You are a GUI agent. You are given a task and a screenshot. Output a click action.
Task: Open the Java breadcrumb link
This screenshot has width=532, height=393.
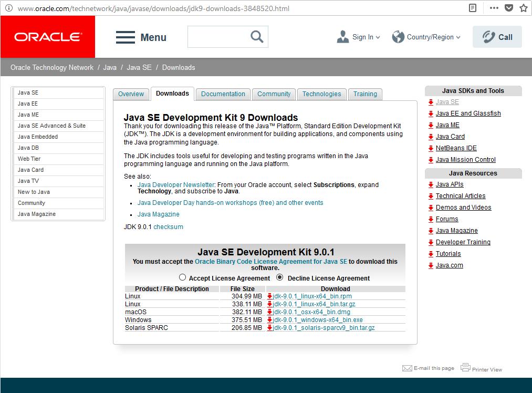[110, 67]
